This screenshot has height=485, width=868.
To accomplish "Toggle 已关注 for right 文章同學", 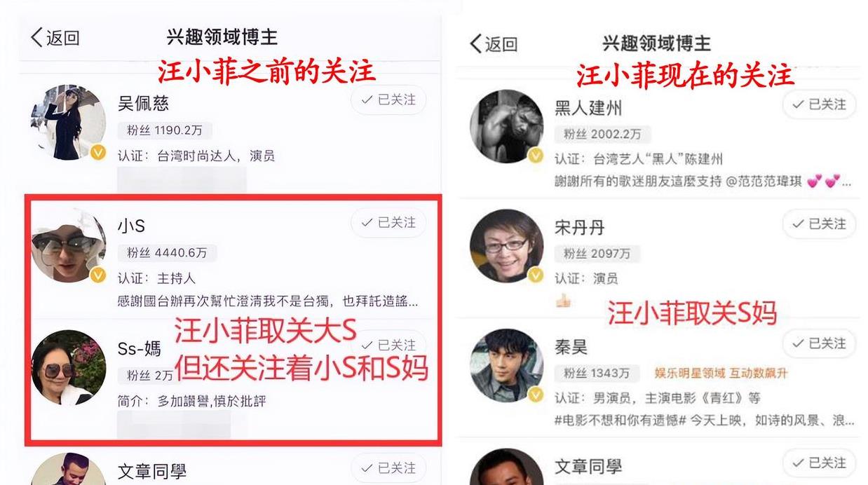I will tap(820, 463).
